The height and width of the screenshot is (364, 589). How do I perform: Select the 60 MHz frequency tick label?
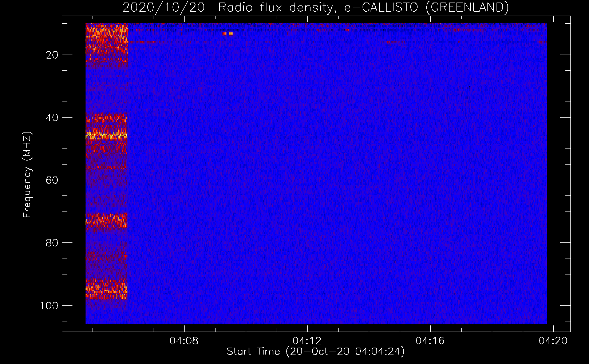click(x=52, y=180)
